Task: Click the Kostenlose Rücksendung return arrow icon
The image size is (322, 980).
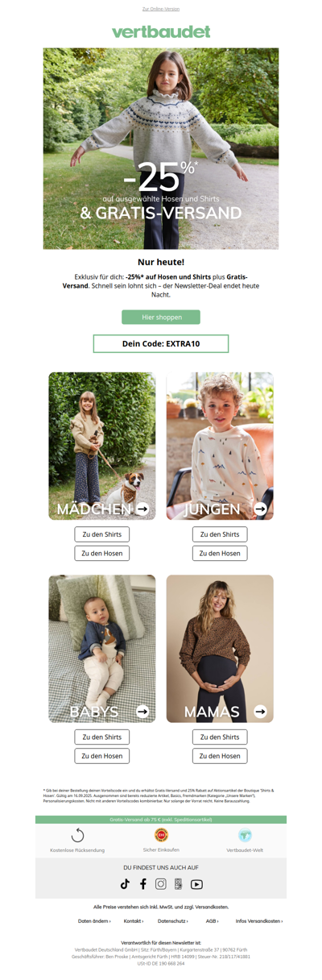Action: pos(77,835)
